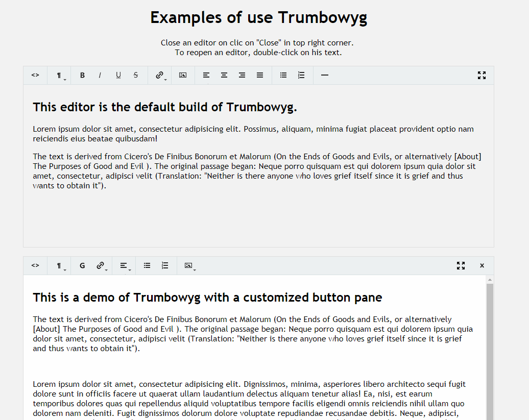
Task: Toggle fullscreen for the second editor
Action: [461, 265]
